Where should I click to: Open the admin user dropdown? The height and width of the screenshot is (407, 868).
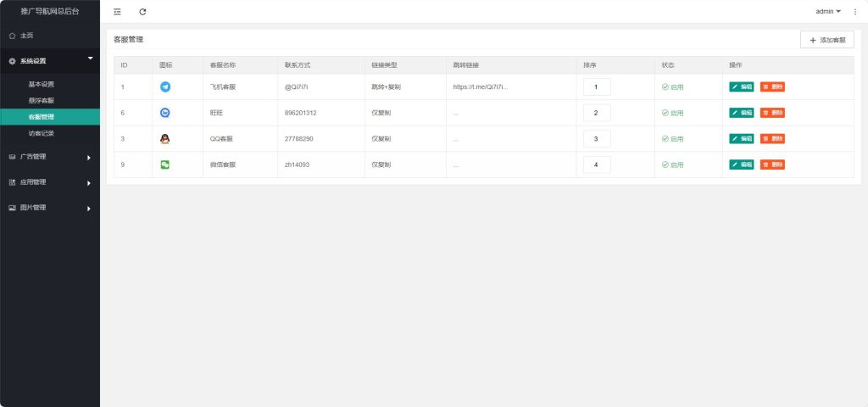tap(828, 12)
